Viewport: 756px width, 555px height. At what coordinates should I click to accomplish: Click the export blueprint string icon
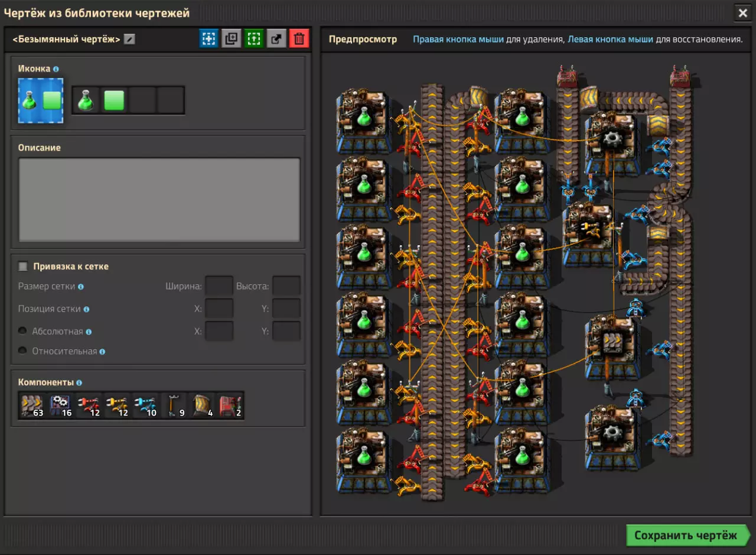276,39
